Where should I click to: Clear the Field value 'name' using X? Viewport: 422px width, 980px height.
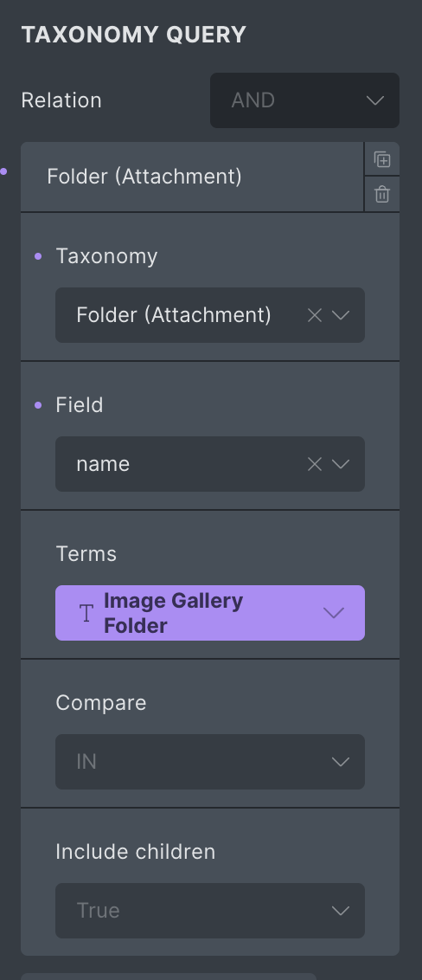pos(315,464)
